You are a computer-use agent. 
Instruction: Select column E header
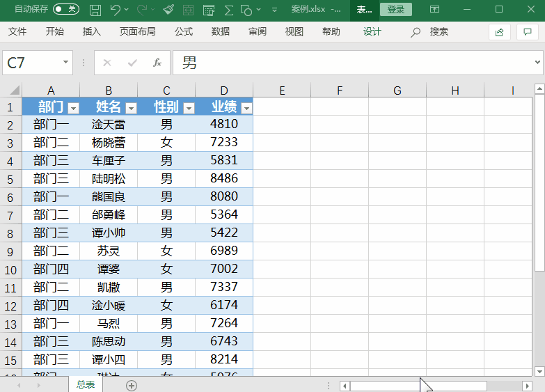(282, 91)
